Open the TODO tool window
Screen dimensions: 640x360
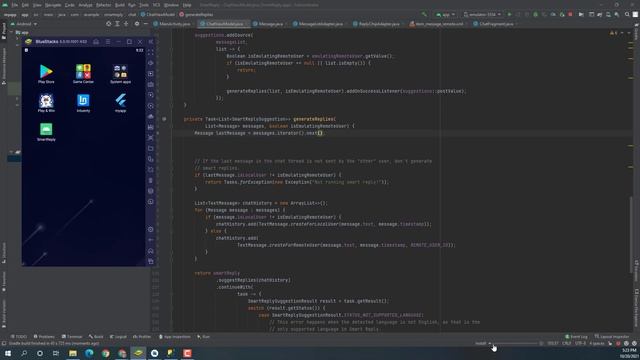19,337
